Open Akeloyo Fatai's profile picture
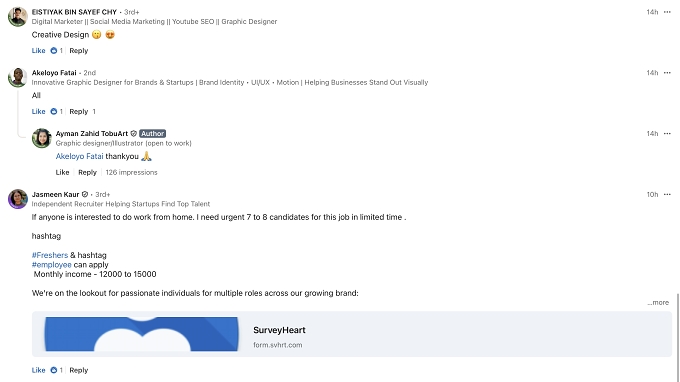The width and height of the screenshot is (680, 382). coord(18,78)
